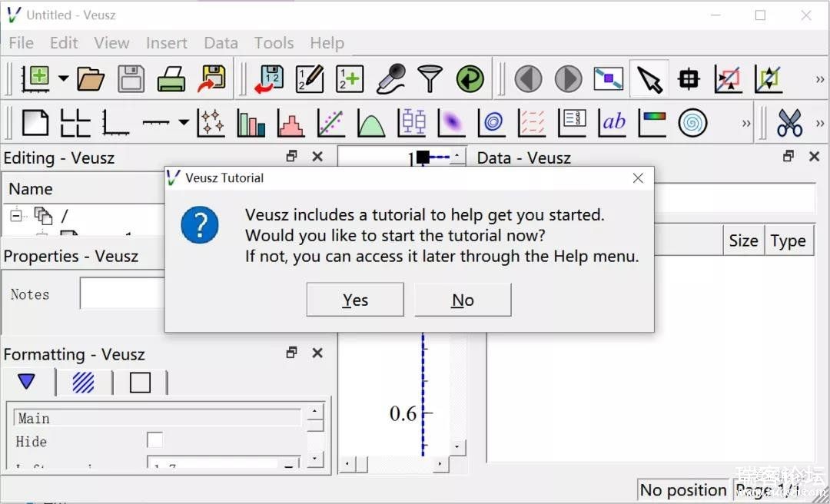Save document with the floppy disk icon
The image size is (830, 504).
pyautogui.click(x=131, y=79)
